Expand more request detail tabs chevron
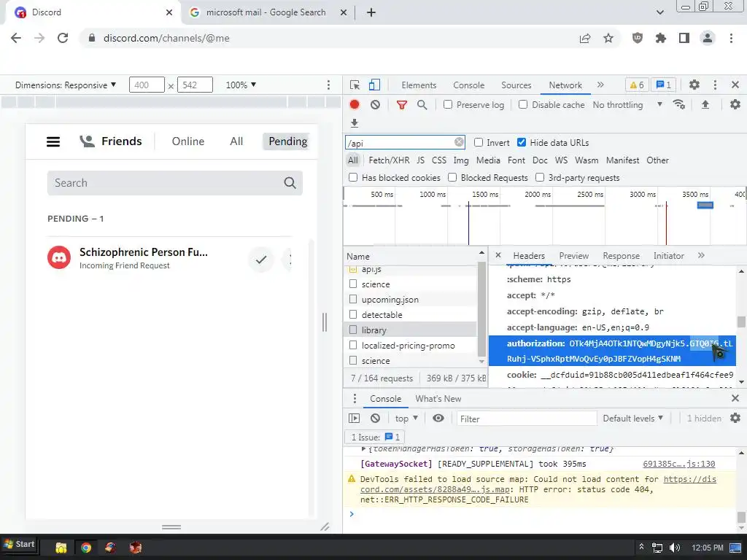Viewport: 747px width, 560px height. click(x=701, y=255)
